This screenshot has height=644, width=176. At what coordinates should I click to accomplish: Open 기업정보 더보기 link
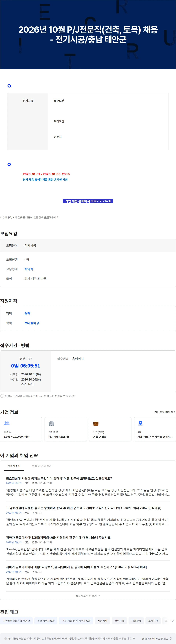click(165, 412)
